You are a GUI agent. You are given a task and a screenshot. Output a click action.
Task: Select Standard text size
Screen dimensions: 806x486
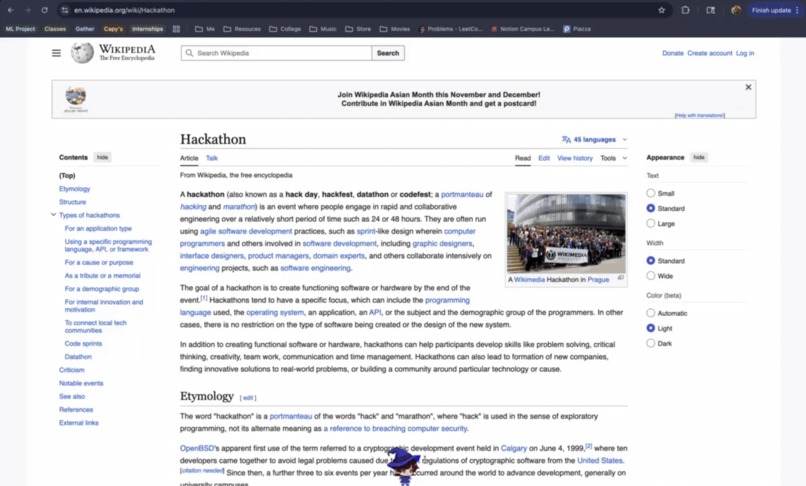click(650, 208)
